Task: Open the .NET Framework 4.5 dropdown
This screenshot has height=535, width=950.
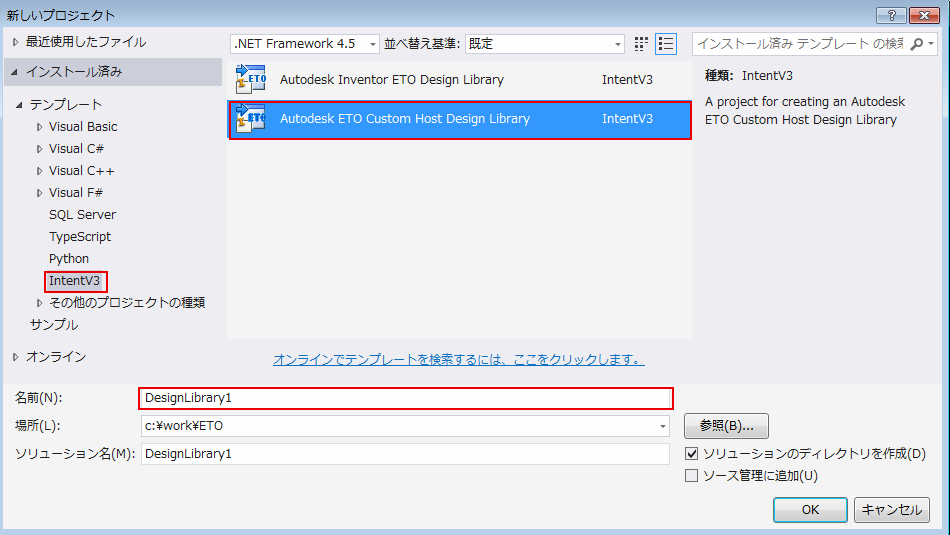Action: tap(305, 44)
